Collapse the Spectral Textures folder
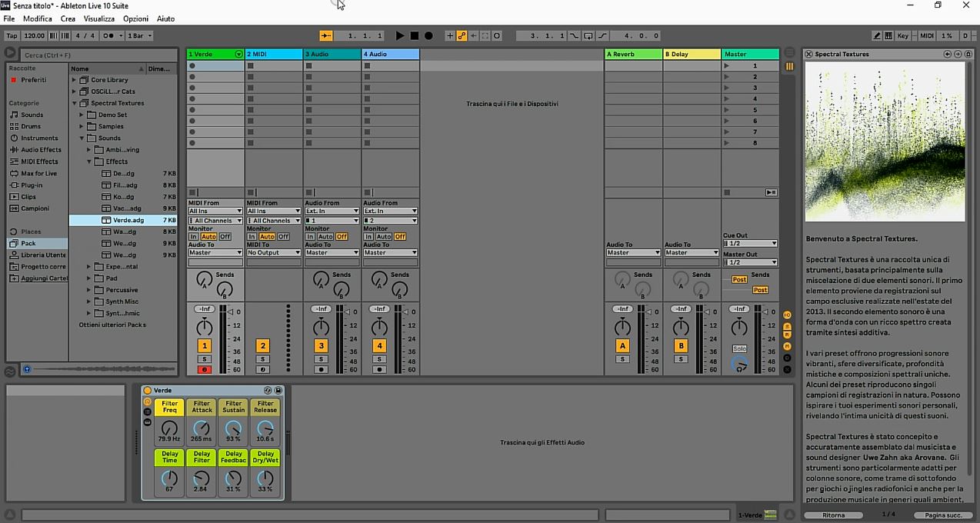 [75, 103]
